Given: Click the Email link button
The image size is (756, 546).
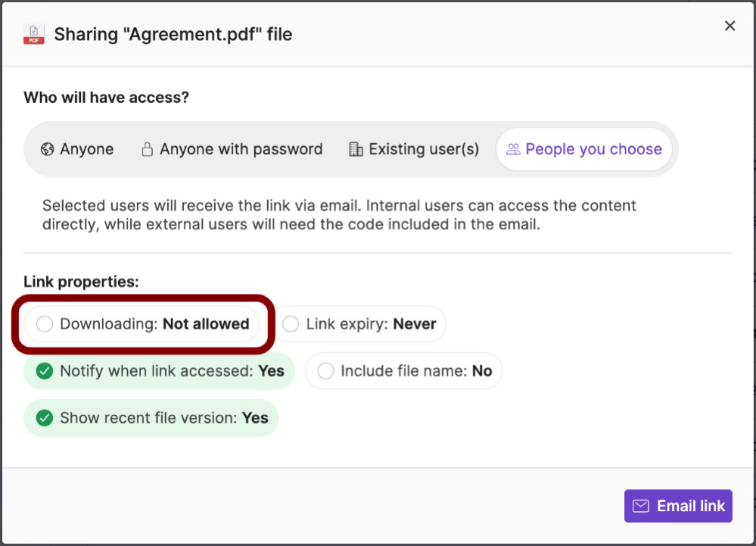Looking at the screenshot, I should click(677, 506).
